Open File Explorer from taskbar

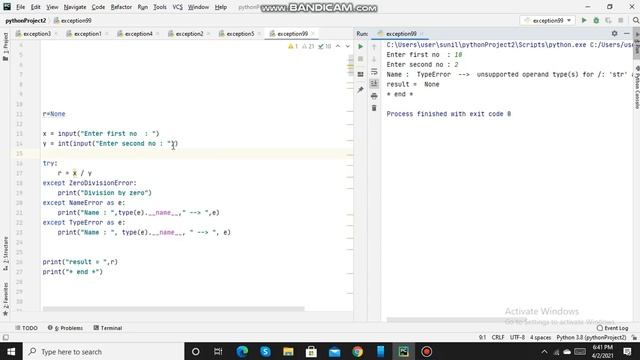click(288, 351)
